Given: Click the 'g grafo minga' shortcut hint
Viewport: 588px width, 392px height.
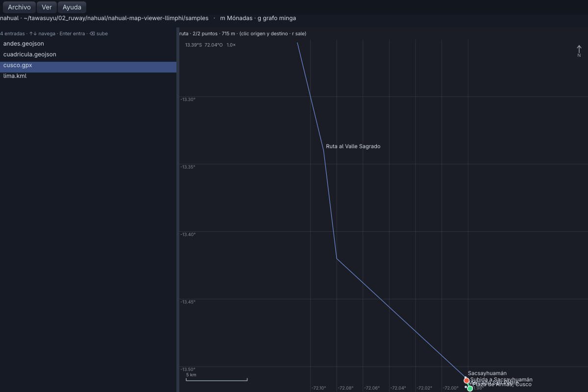Looking at the screenshot, I should (277, 18).
